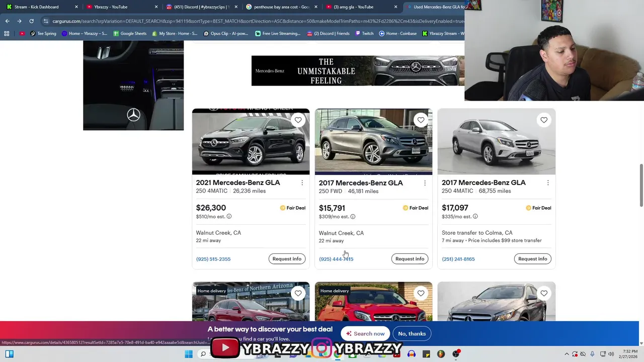Open three-dot menu for 2021 Mercedes-Benz GLA
This screenshot has width=644, height=362.
coord(302,183)
